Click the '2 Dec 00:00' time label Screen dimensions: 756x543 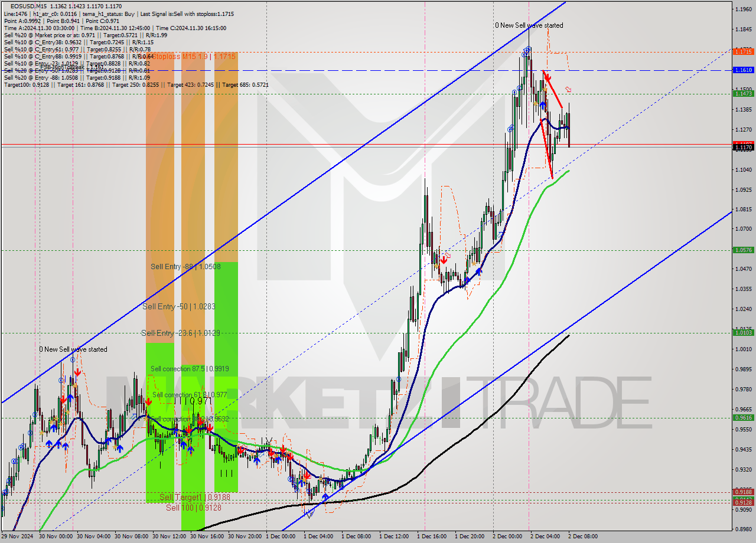(x=507, y=537)
